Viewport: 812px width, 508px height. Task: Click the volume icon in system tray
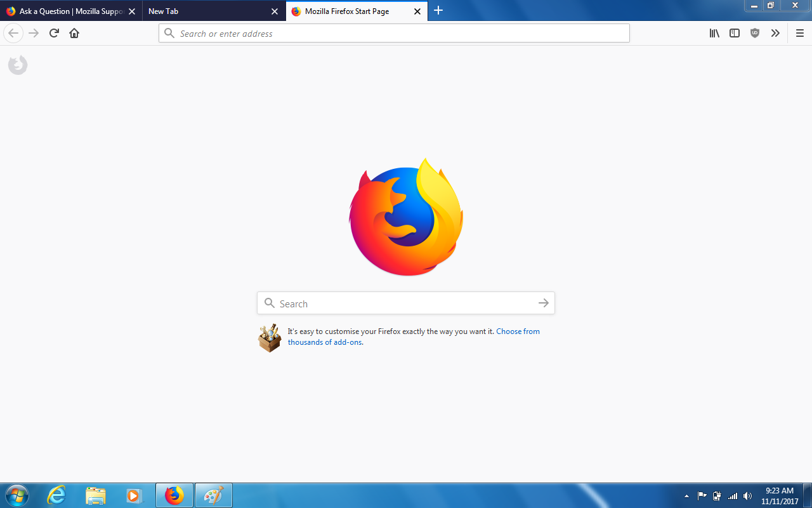click(x=748, y=496)
